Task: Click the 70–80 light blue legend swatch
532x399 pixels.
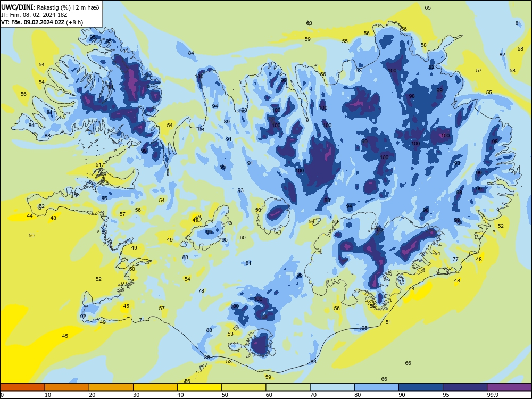Action: (x=332, y=387)
